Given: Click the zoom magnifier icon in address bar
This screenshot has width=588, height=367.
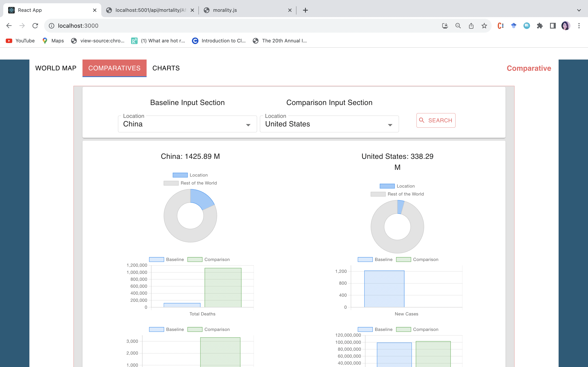Looking at the screenshot, I should coord(458,26).
